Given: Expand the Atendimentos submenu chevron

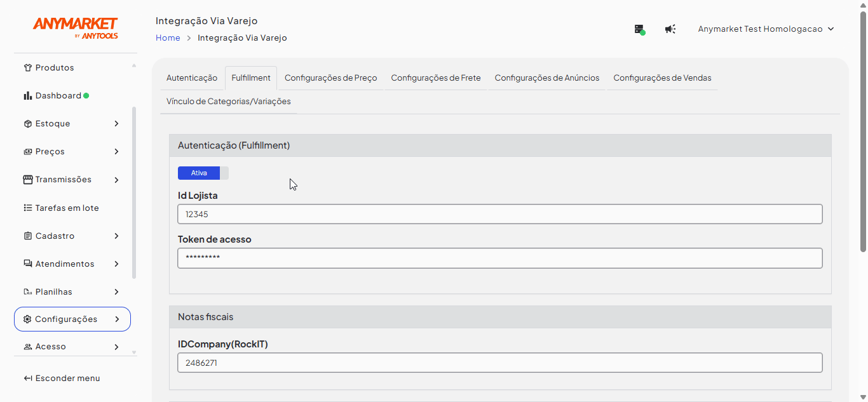Looking at the screenshot, I should click(x=116, y=264).
